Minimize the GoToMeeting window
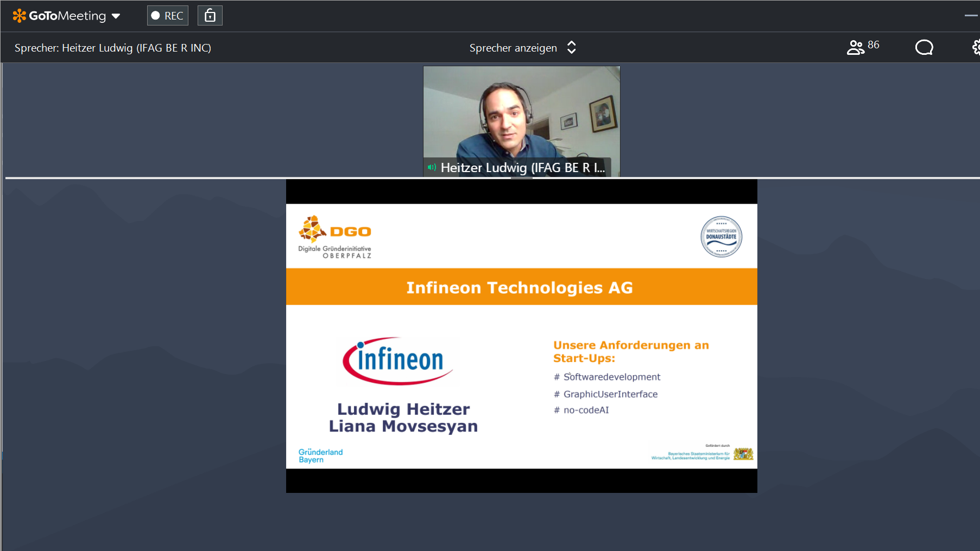Screen dimensions: 980x551 (x=971, y=16)
